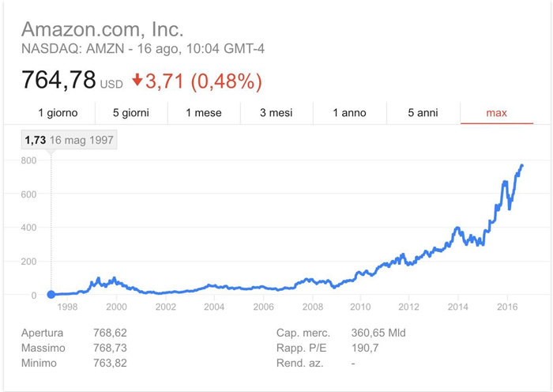Click the Cap. merc. value 360,65 Mld
Viewport: 553px width, 392px height.
coord(378,333)
